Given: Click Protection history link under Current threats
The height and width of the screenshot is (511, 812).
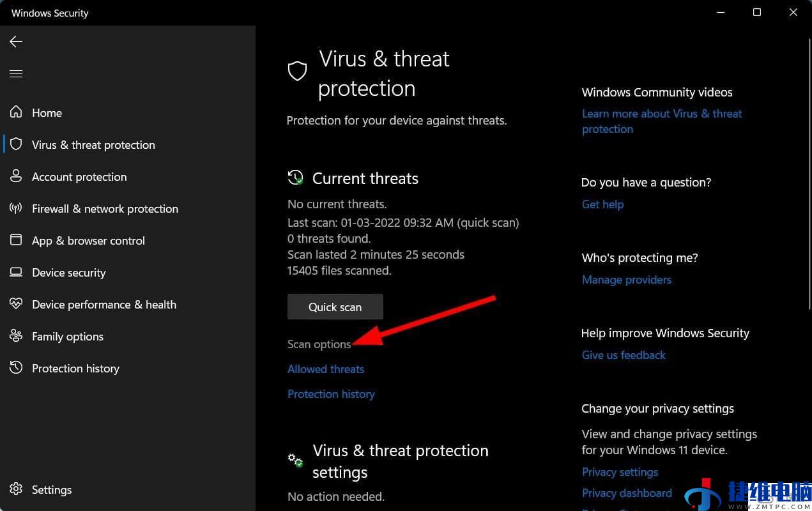Looking at the screenshot, I should point(331,394).
